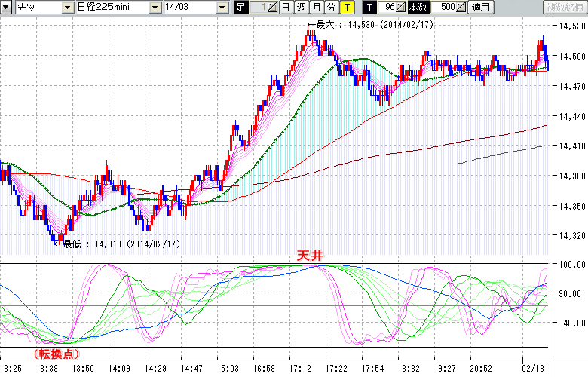The image size is (588, 377).
Task: Expand the 14/03 contract month dropdown
Action: (x=222, y=7)
